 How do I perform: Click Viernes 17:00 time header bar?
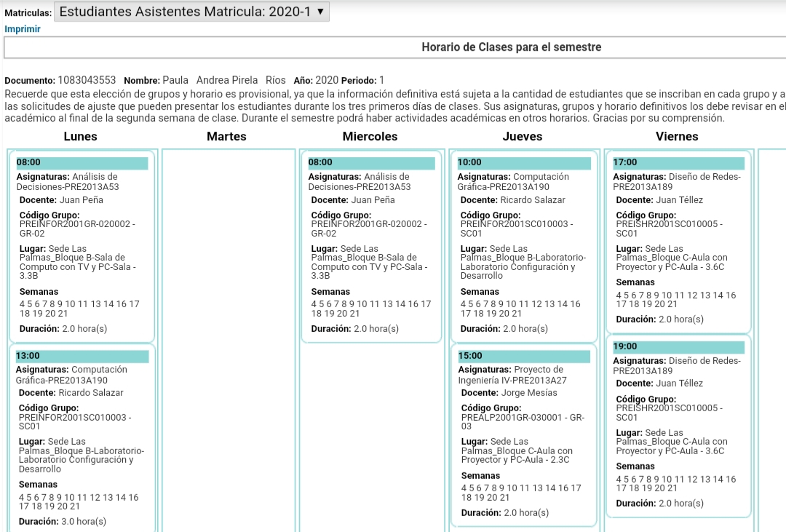[x=679, y=162]
